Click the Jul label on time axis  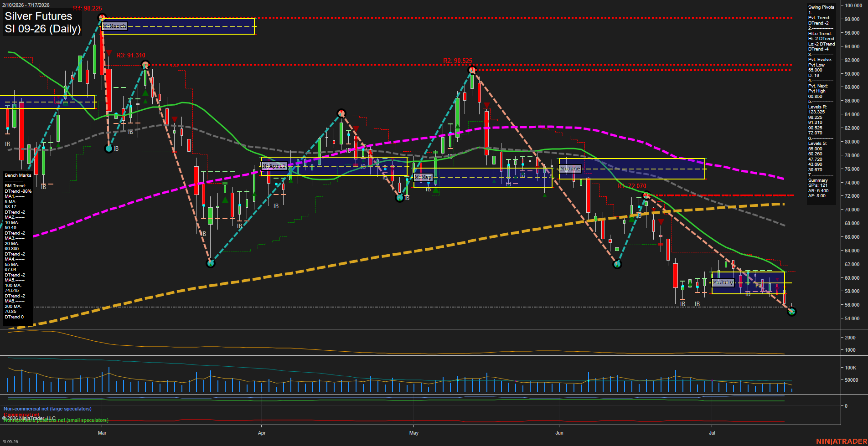712,433
